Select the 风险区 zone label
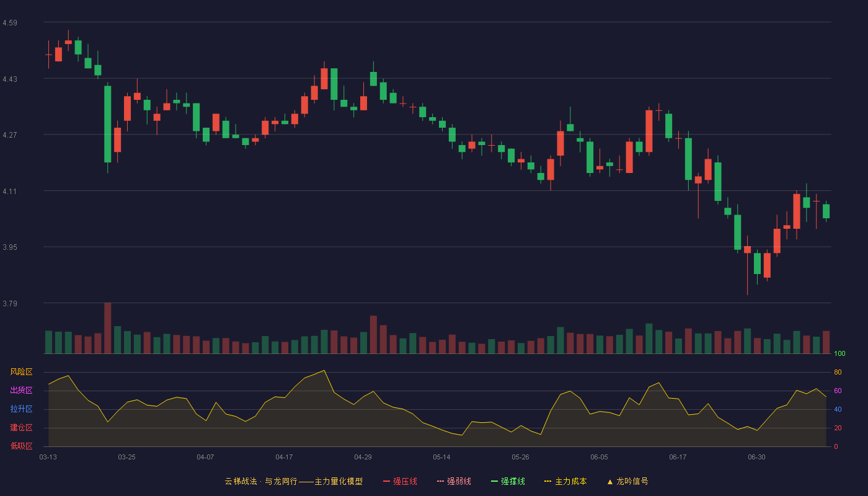Image resolution: width=868 pixels, height=496 pixels. point(21,372)
